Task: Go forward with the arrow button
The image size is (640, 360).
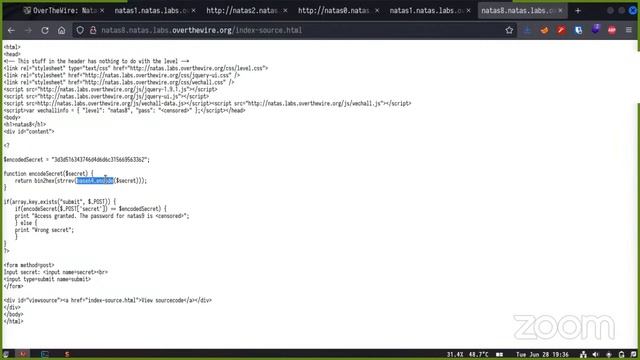Action: (28, 30)
